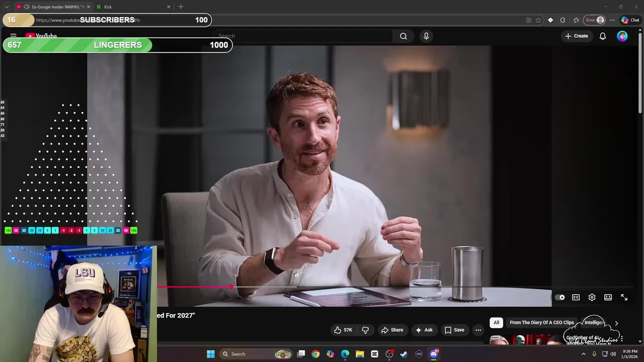
Task: Open more actions ellipsis beside Save
Action: pos(478,330)
